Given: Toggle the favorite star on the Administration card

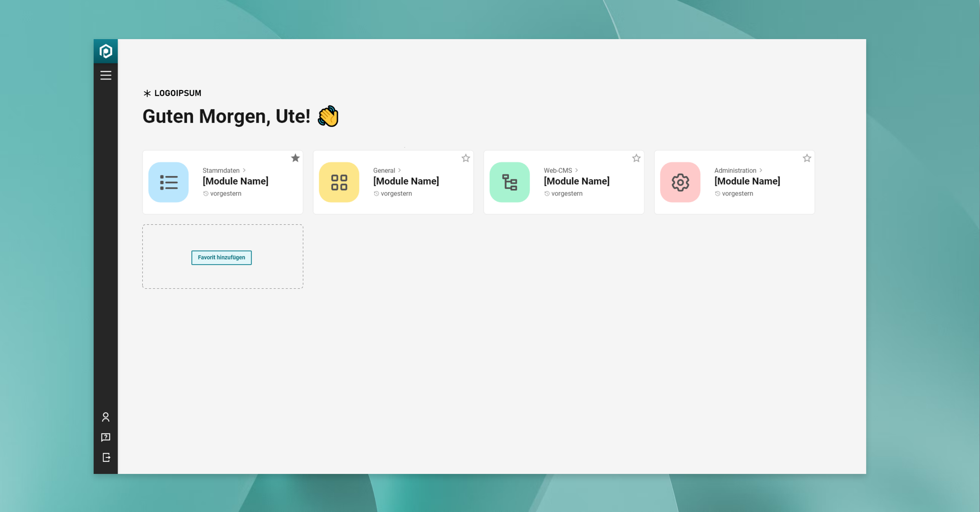Looking at the screenshot, I should (806, 158).
